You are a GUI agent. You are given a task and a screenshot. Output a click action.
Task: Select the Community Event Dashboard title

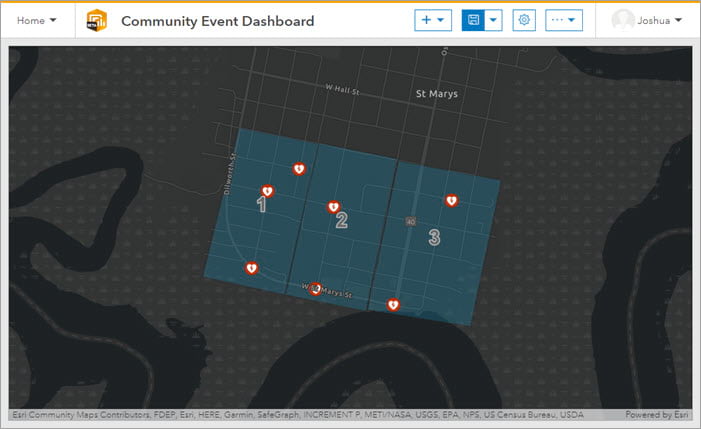pyautogui.click(x=218, y=21)
